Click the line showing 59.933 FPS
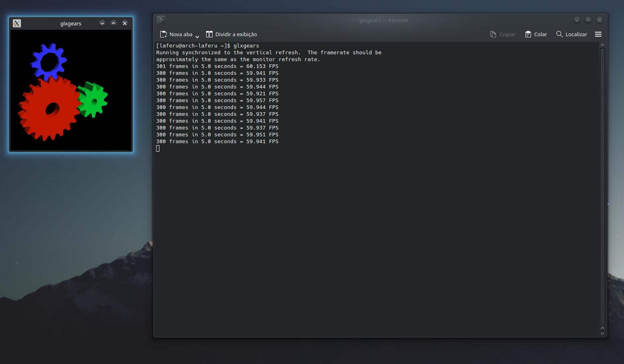 217,80
